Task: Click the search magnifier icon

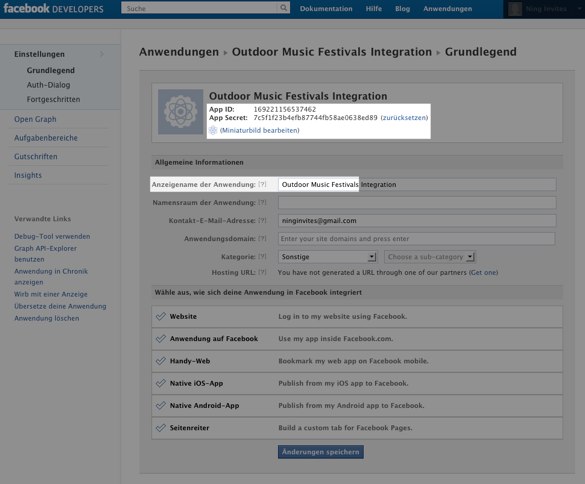Action: (284, 7)
